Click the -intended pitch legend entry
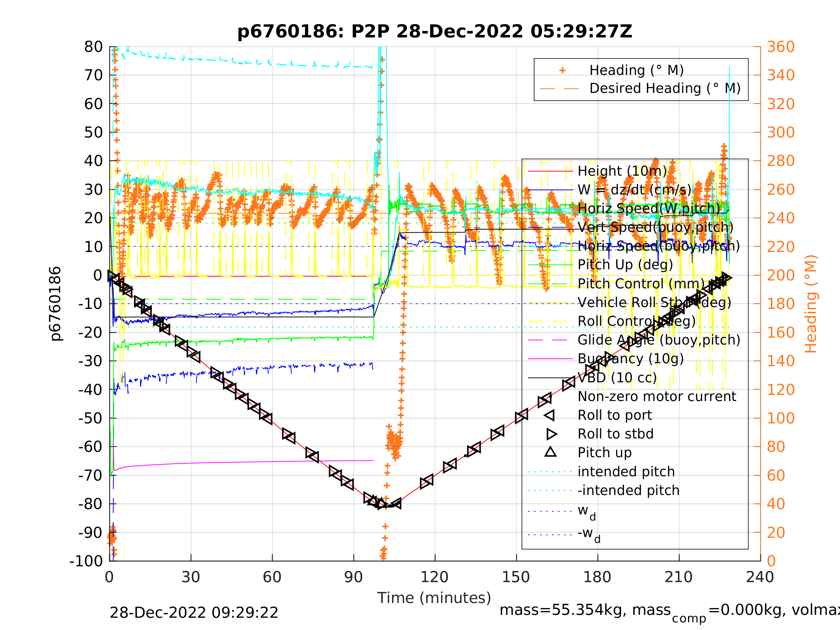 tap(629, 490)
